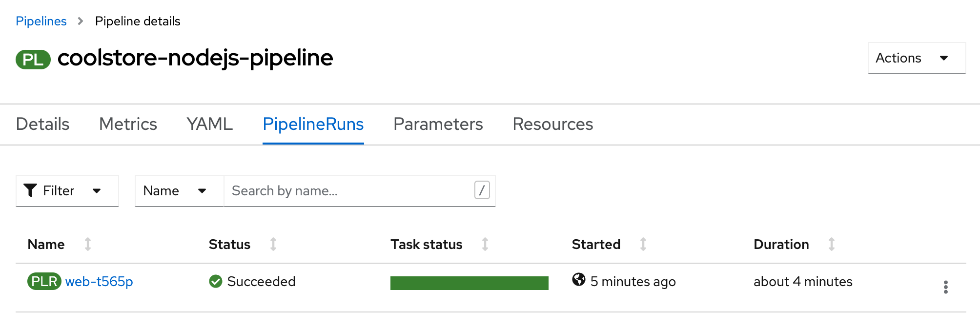Image resolution: width=980 pixels, height=332 pixels.
Task: Click the green task status progress bar
Action: coord(470,283)
